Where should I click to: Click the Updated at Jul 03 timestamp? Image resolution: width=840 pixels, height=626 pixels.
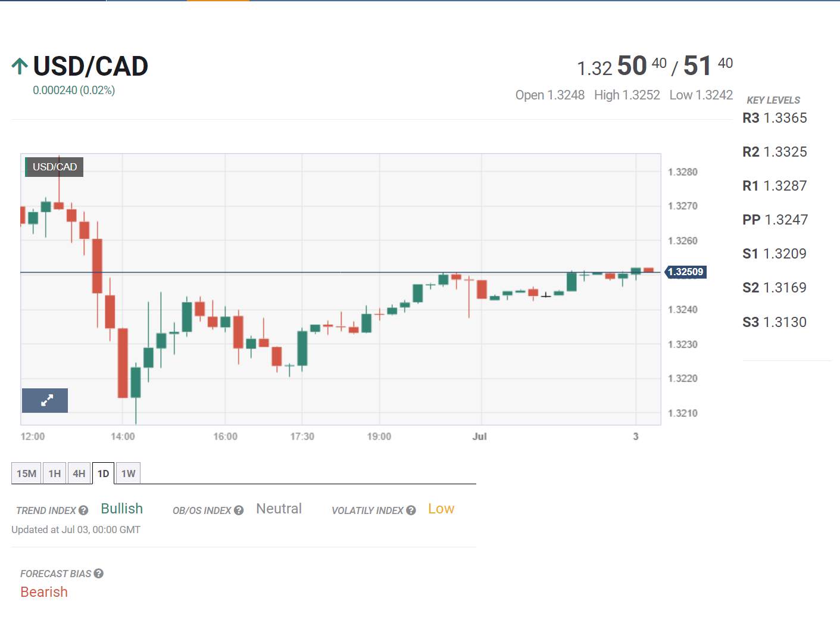76,530
